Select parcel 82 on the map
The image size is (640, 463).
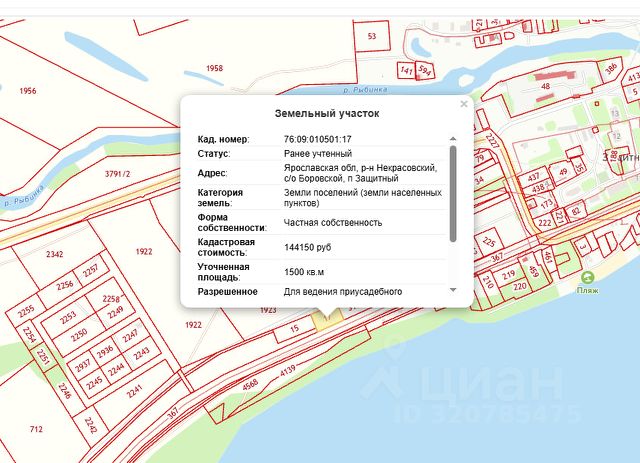(x=576, y=211)
